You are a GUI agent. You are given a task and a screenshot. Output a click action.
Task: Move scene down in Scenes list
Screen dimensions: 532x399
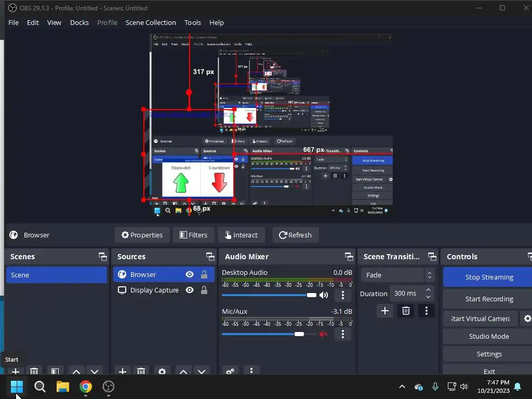point(95,371)
